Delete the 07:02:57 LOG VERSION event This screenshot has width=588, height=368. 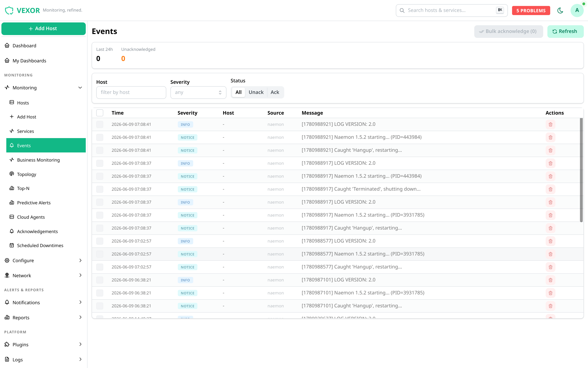[550, 241]
